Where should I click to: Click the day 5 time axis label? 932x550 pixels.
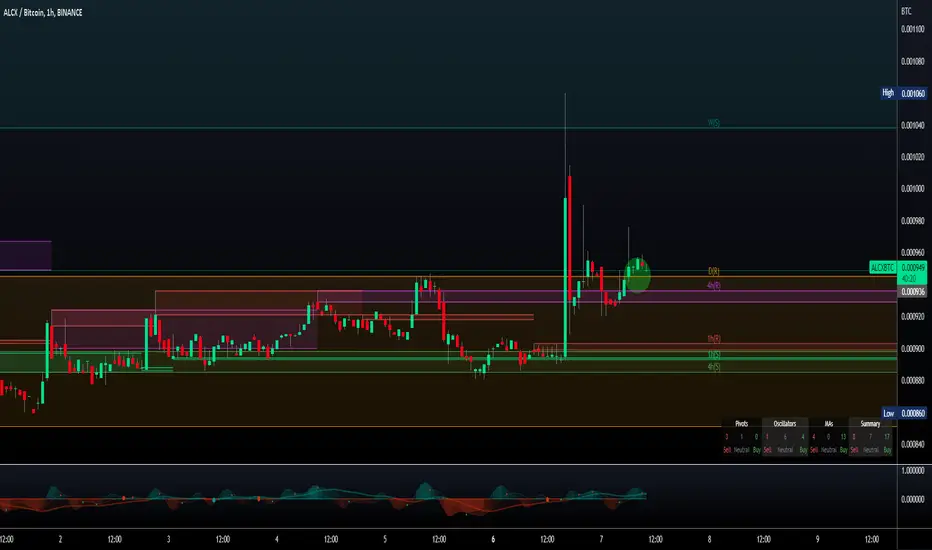tap(385, 539)
